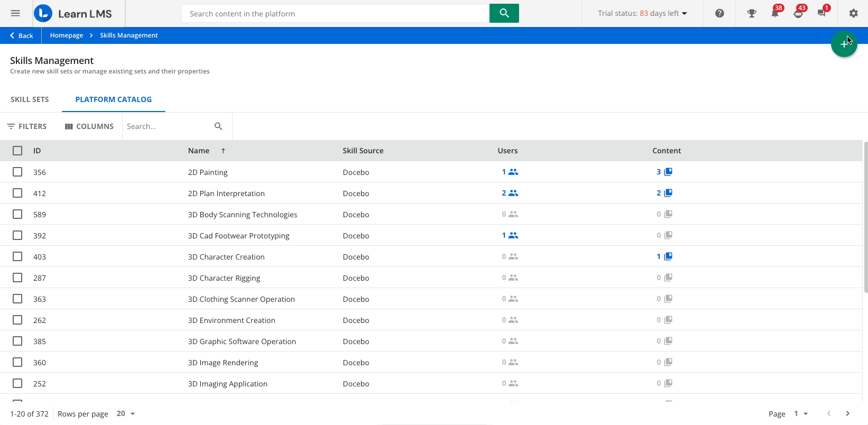The image size is (868, 425).
Task: Click the Content column header
Action: pyautogui.click(x=667, y=151)
